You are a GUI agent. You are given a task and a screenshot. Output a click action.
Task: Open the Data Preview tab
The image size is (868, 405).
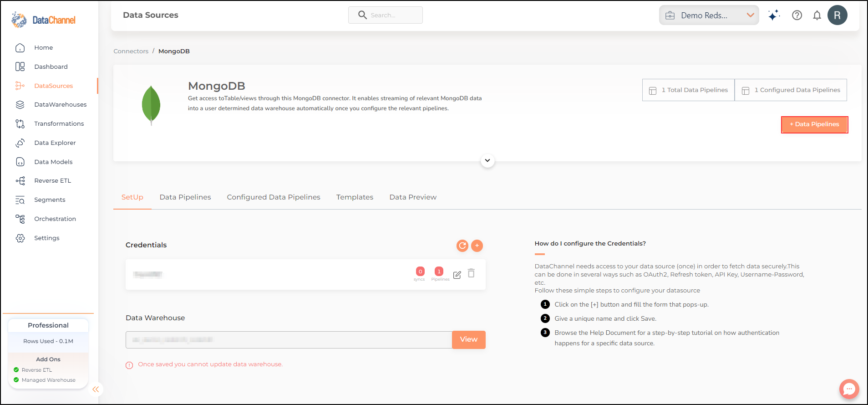point(413,197)
